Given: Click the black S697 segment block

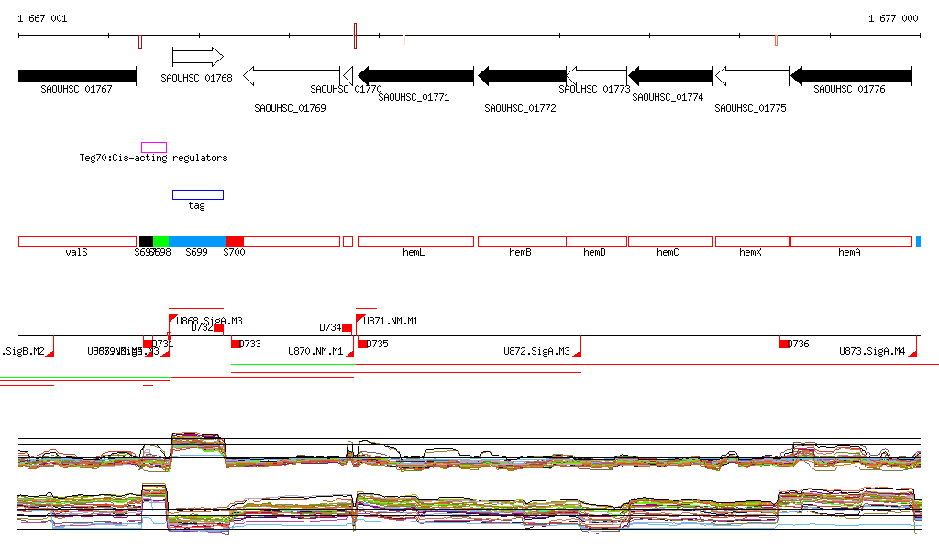Looking at the screenshot, I should coord(146,242).
